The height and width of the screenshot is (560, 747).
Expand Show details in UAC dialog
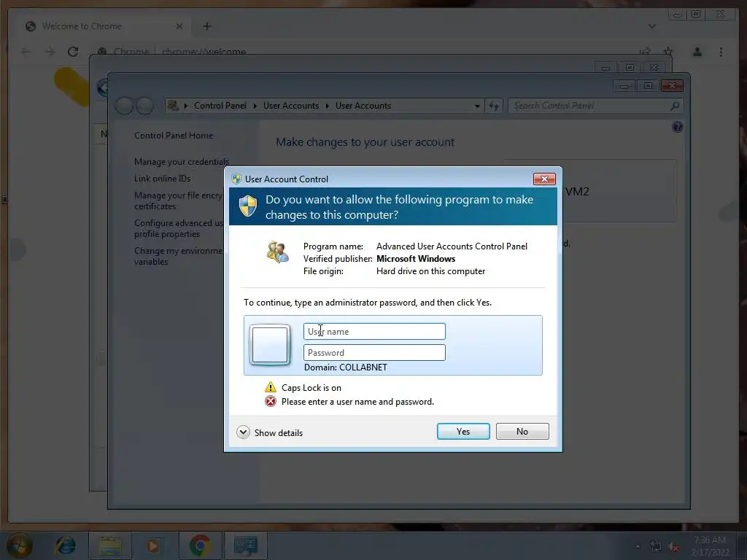click(x=270, y=432)
